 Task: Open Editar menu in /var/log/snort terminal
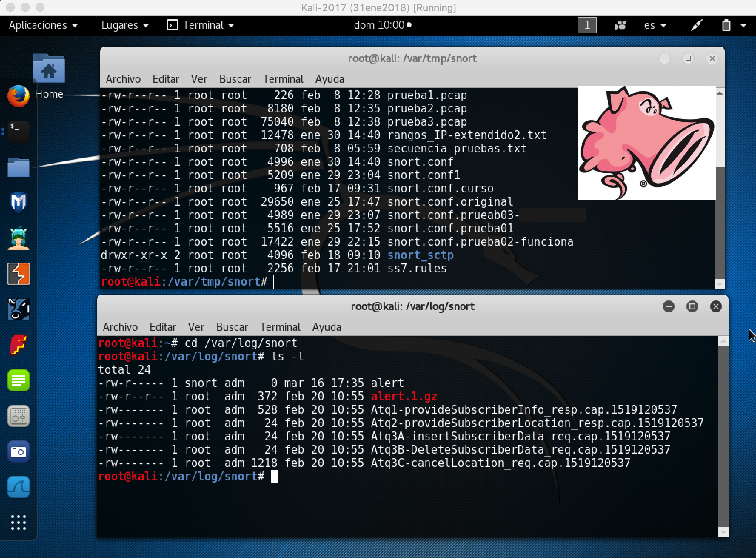point(163,327)
